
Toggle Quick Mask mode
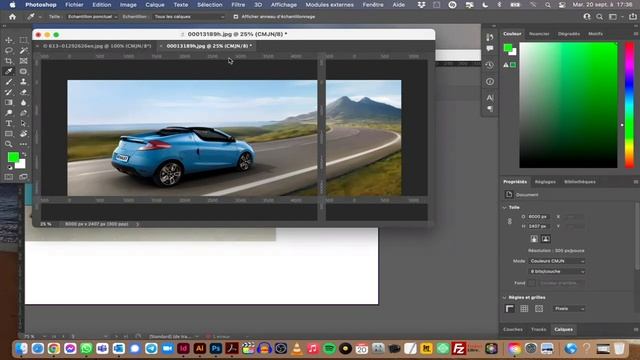tap(9, 177)
